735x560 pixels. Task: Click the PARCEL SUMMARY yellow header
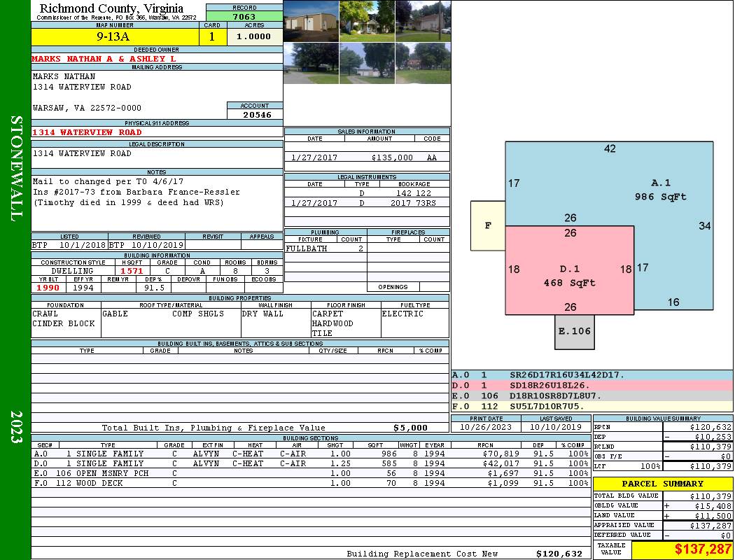(x=662, y=484)
